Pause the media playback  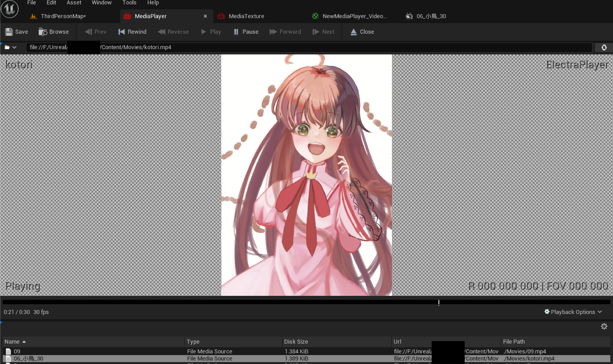click(246, 32)
